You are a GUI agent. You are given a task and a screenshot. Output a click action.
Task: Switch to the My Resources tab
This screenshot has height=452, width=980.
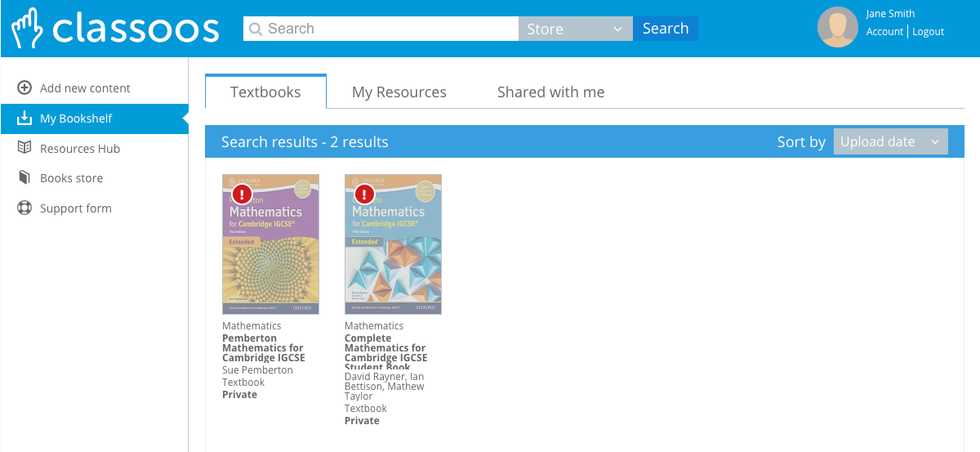(x=399, y=92)
